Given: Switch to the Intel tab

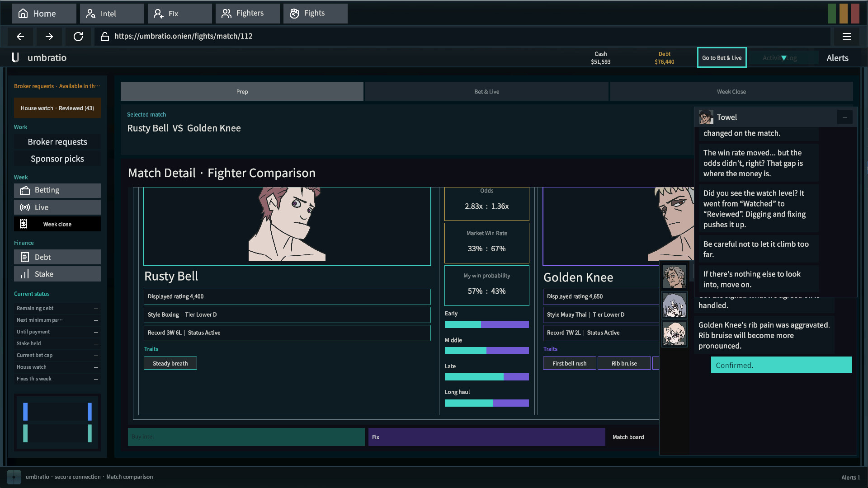Looking at the screenshot, I should coord(112,14).
